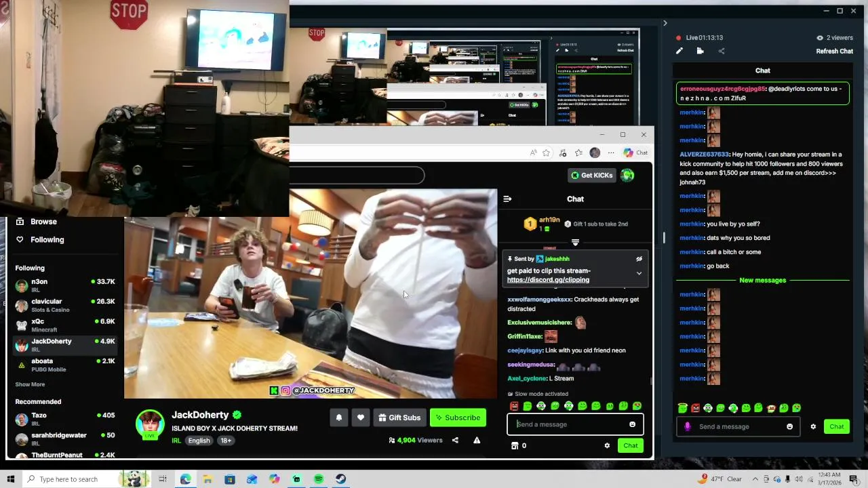
Task: Subscribe to JackDoherty
Action: [458, 418]
